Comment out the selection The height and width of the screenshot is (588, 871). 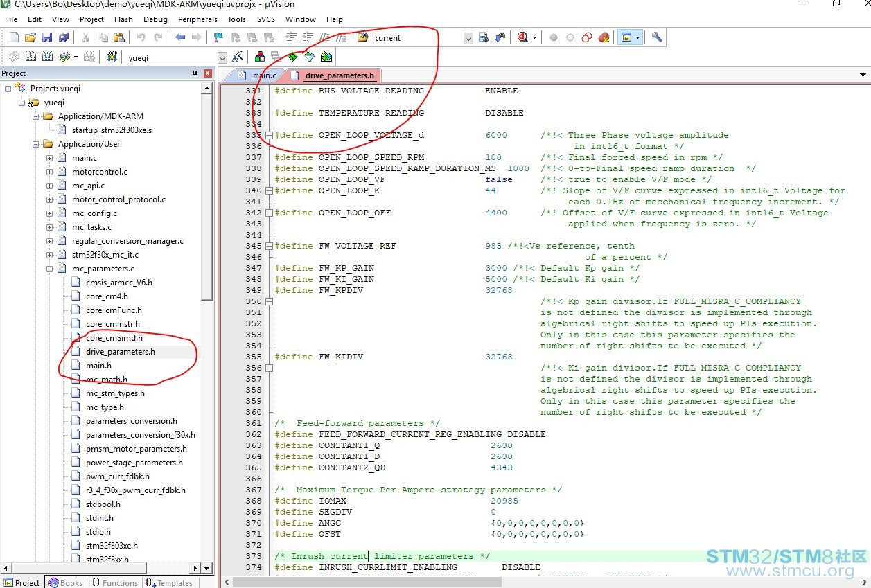324,37
